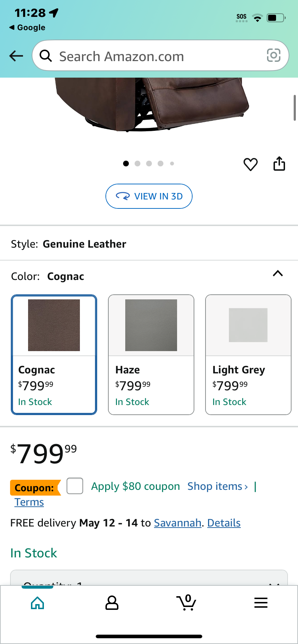Open the Home tab icon
This screenshot has width=298, height=644.
37,603
